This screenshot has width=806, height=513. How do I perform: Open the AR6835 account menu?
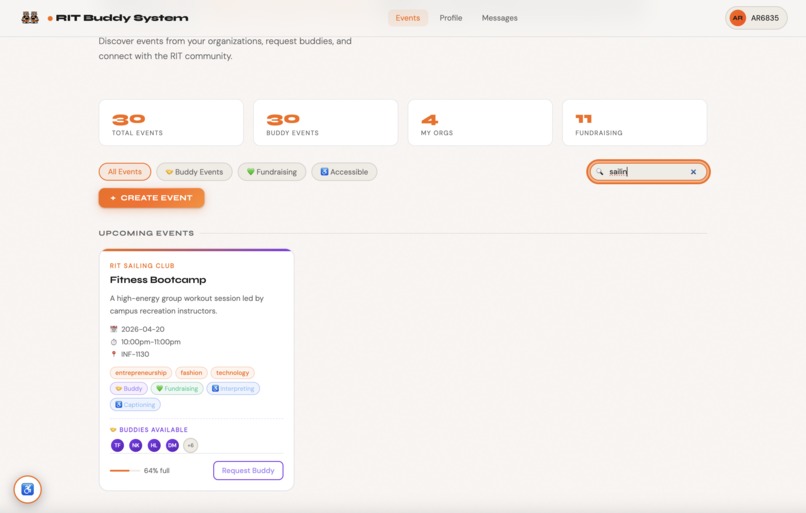756,18
